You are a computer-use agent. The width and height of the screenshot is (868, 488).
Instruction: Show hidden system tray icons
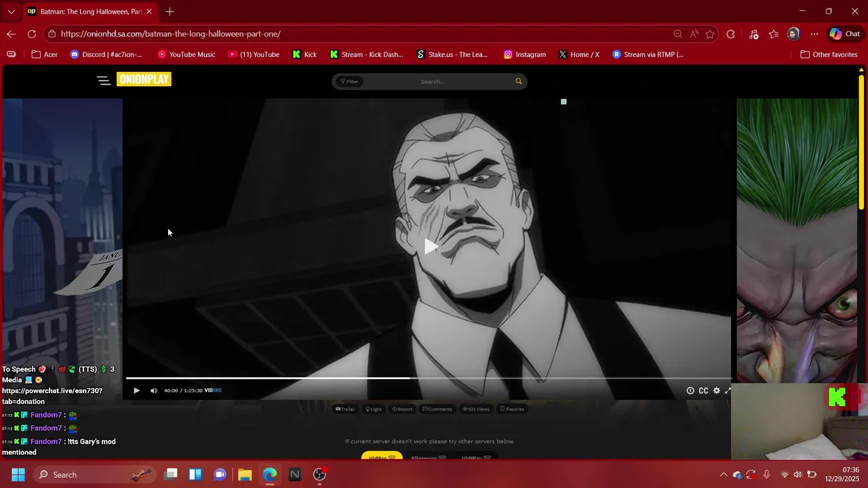click(724, 474)
